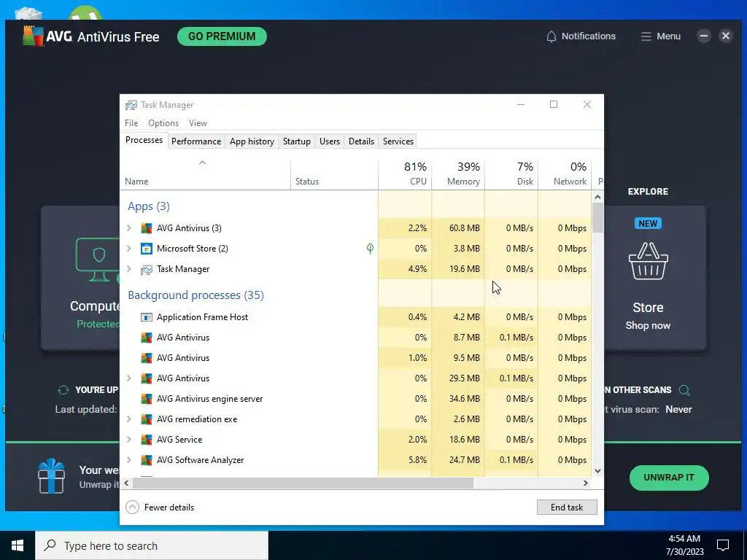
Task: Click the horizontal scrollbar left arrow
Action: [126, 483]
